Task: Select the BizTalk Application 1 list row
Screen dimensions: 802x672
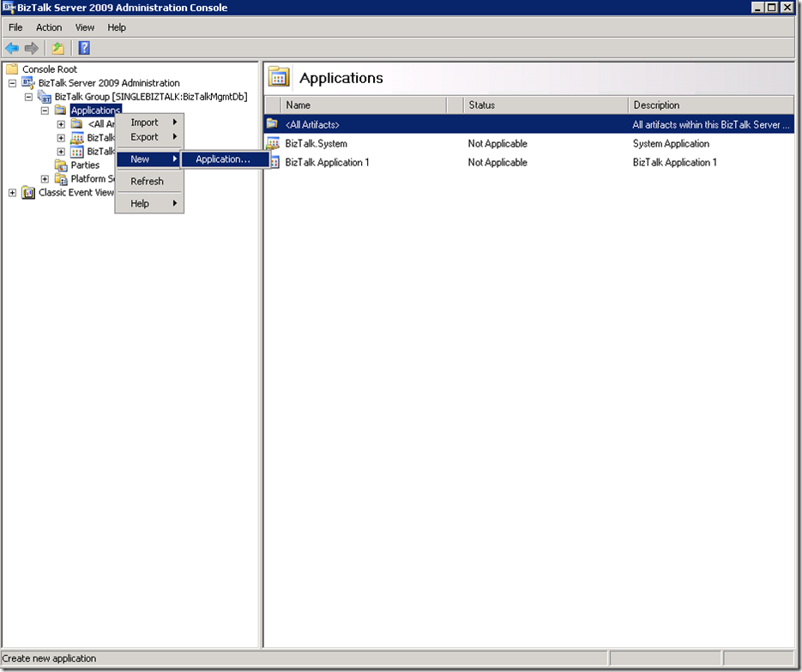Action: [529, 163]
